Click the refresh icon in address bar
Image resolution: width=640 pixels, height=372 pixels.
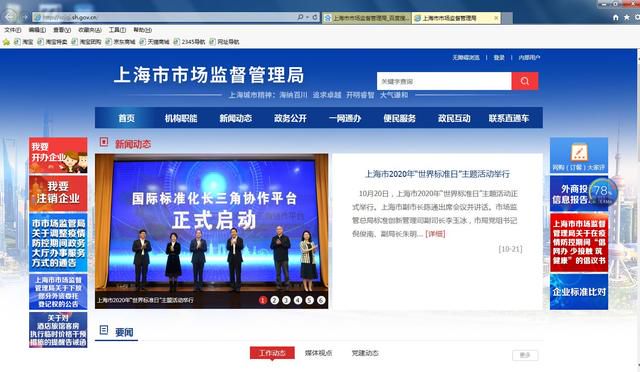[315, 17]
